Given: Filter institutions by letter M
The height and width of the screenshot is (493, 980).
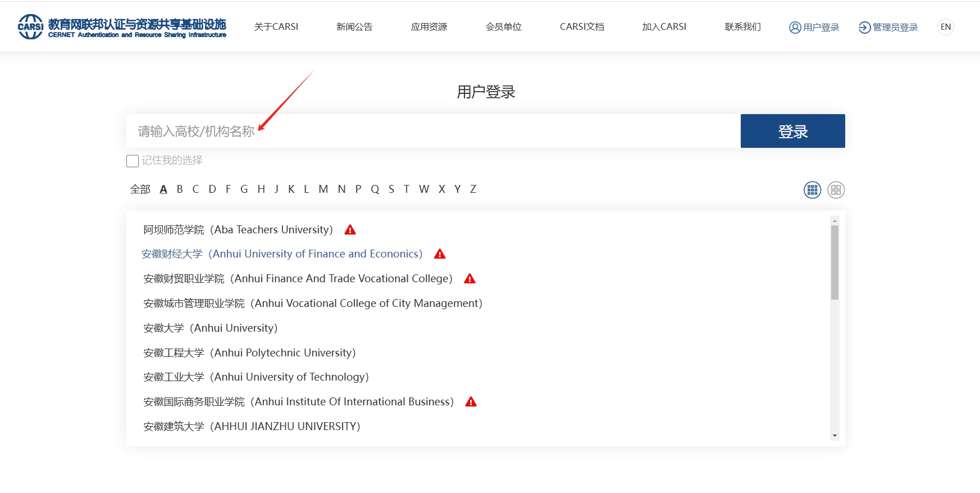Looking at the screenshot, I should click(x=323, y=189).
